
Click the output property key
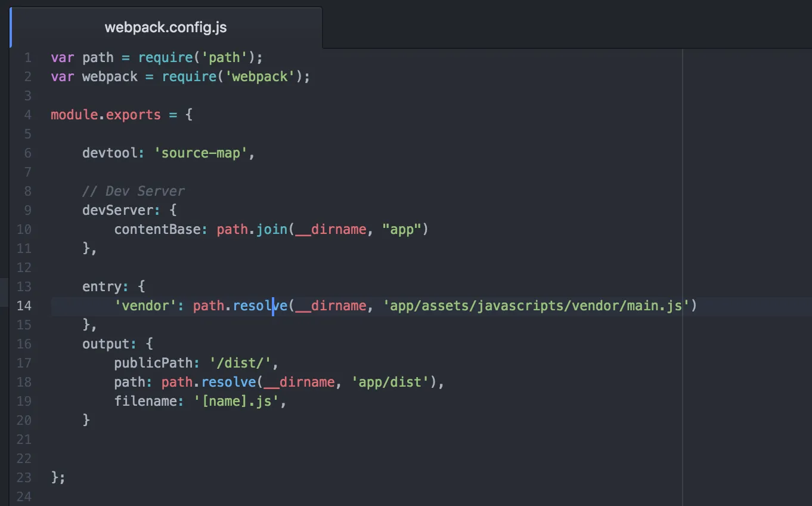tap(106, 344)
